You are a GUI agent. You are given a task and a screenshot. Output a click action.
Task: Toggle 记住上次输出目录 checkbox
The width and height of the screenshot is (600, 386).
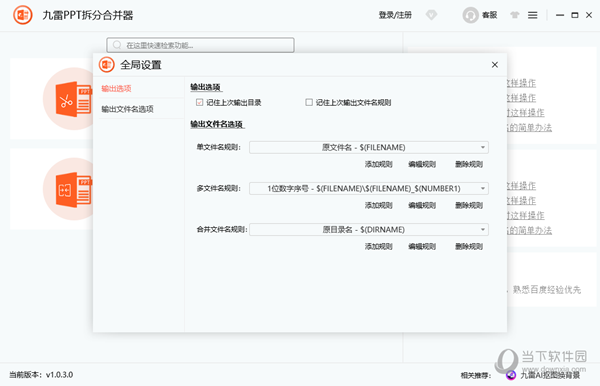coord(199,102)
